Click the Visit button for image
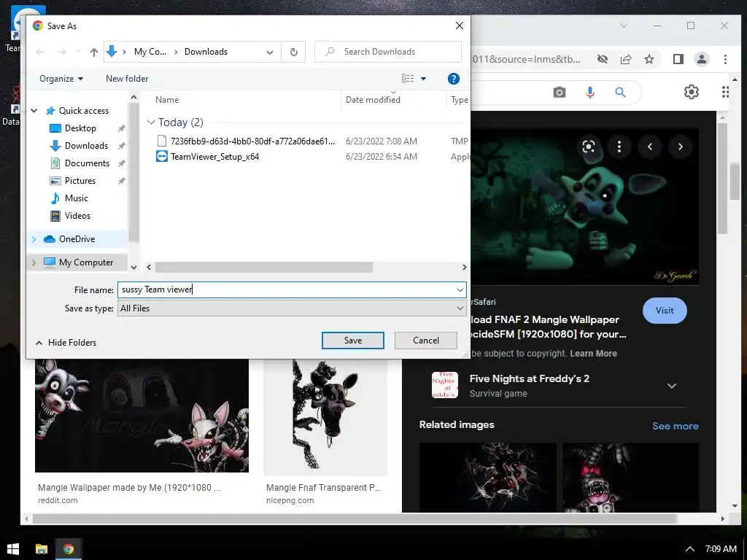This screenshot has height=560, width=747. (x=664, y=311)
